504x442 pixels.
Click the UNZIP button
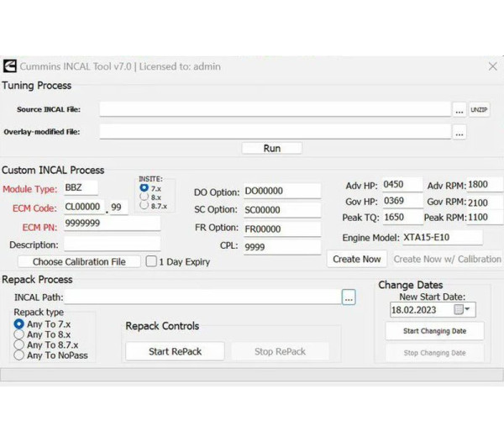[479, 110]
